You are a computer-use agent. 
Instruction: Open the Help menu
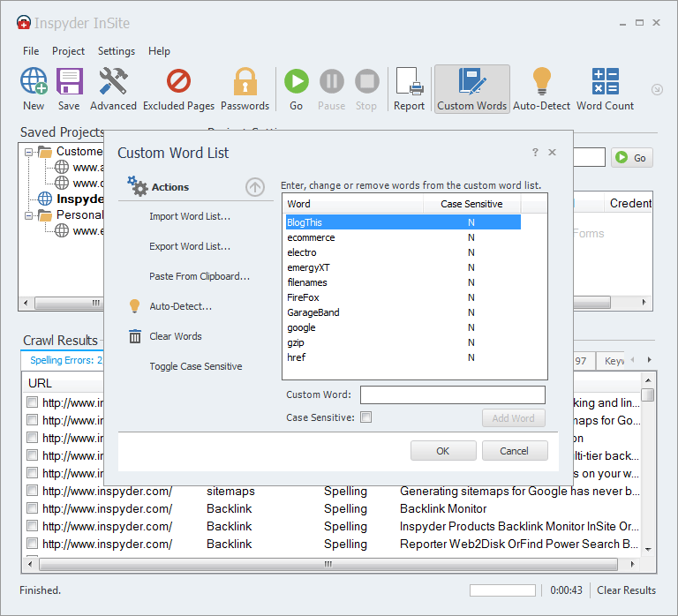(x=159, y=51)
